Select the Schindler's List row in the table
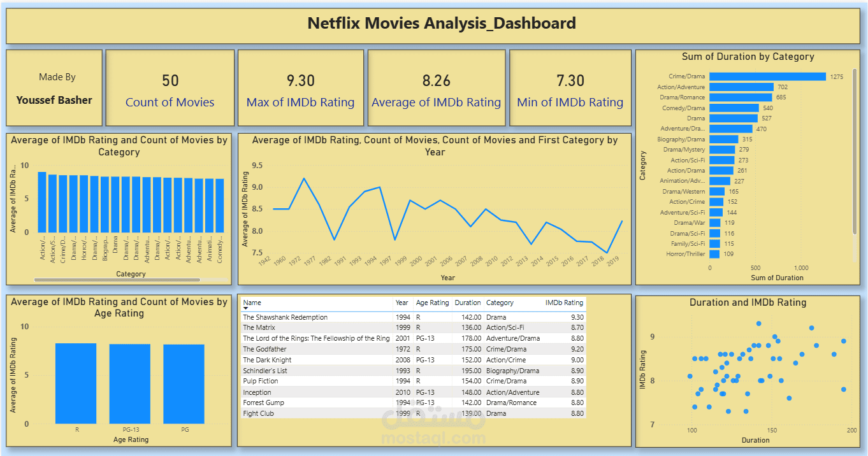This screenshot has width=868, height=456. click(413, 371)
